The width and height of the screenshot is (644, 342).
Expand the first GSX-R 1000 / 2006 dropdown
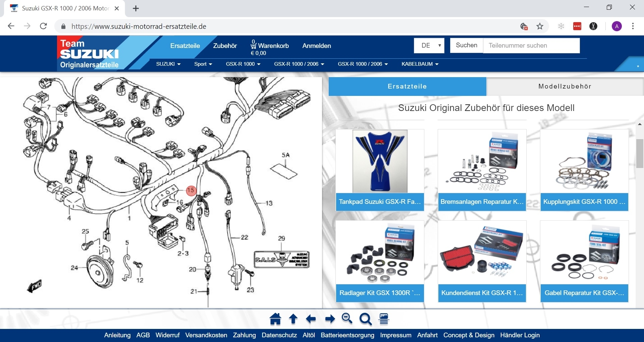(299, 64)
